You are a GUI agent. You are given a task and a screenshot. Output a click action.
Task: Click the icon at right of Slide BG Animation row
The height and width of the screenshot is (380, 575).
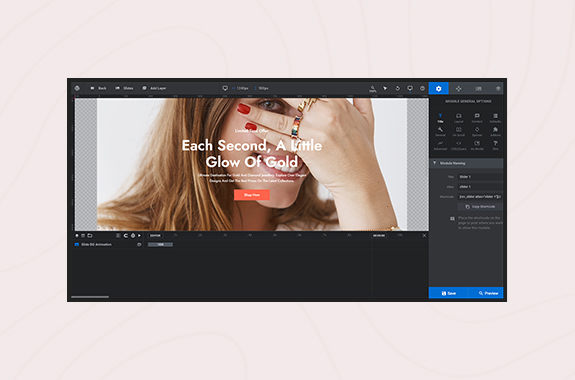(x=139, y=244)
